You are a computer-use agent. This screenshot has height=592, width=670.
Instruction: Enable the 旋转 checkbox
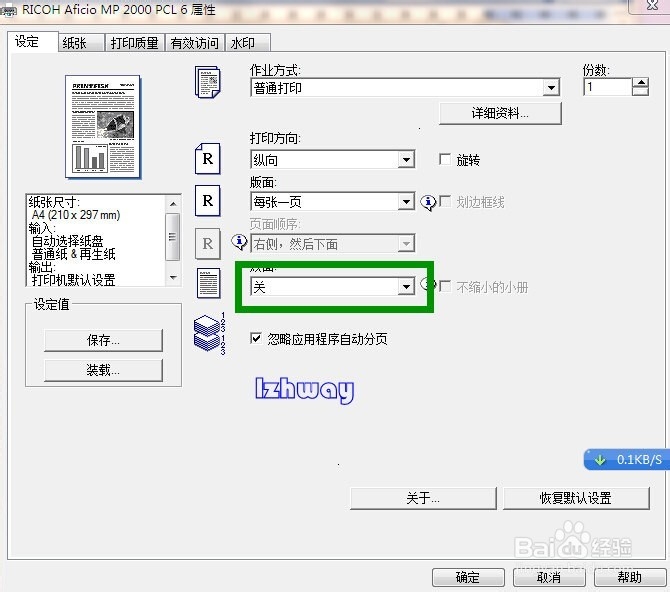pyautogui.click(x=445, y=159)
